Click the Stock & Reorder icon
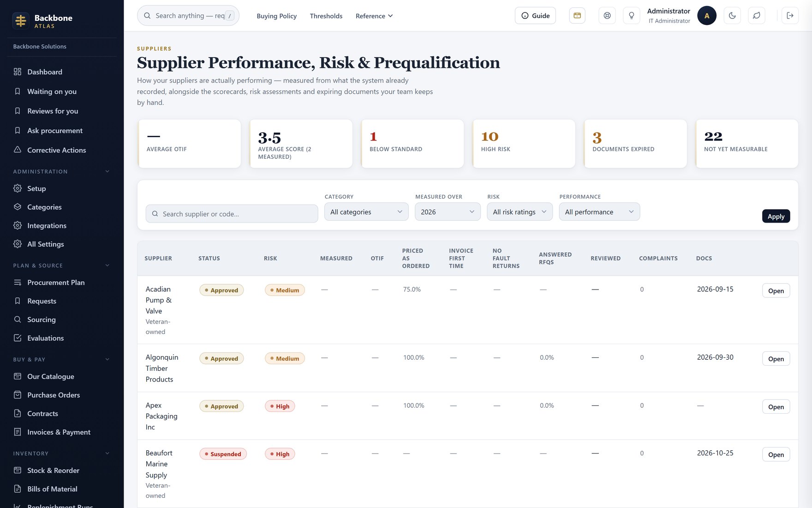The image size is (812, 508). click(18, 470)
